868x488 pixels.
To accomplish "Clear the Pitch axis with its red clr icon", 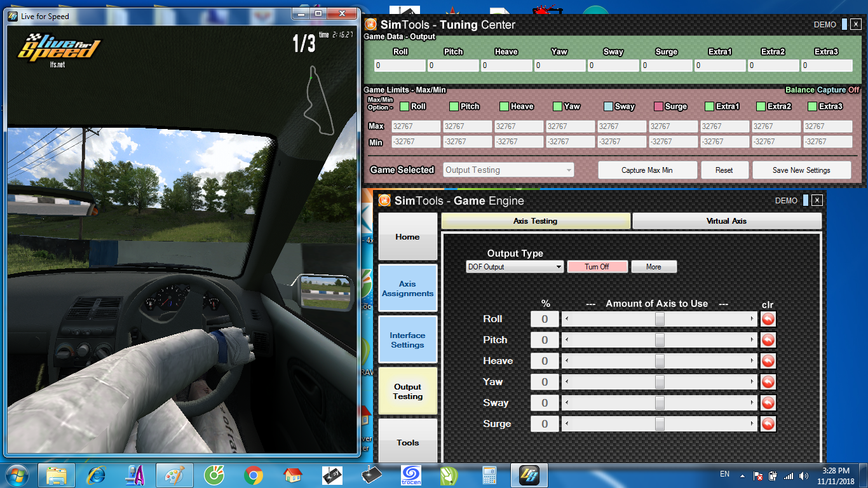I will (x=768, y=340).
